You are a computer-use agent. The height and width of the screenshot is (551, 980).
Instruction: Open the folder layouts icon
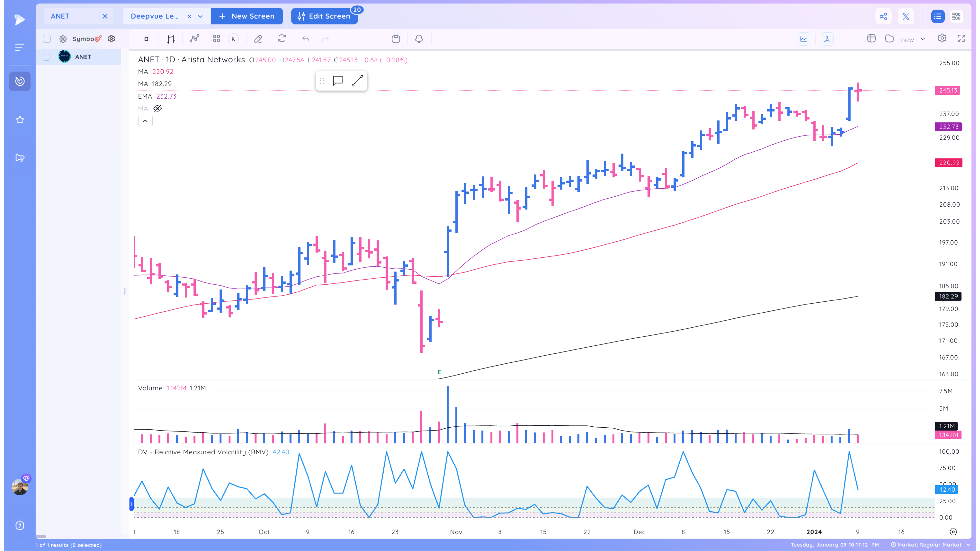(x=889, y=38)
